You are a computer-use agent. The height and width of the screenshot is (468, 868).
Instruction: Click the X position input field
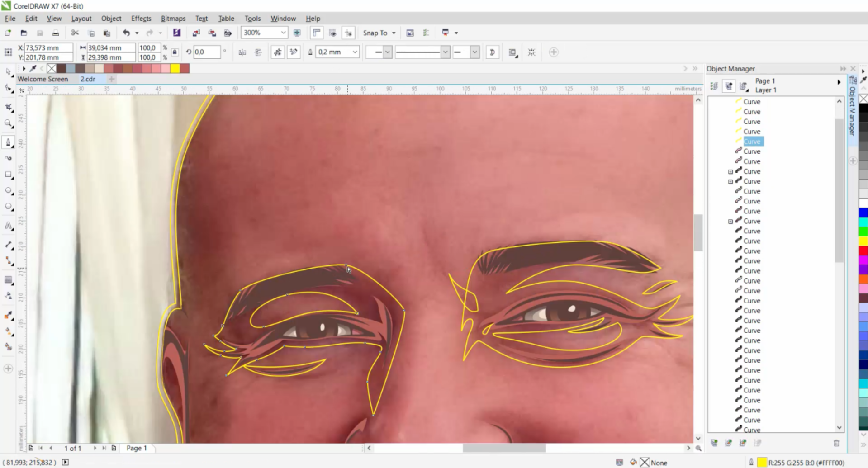tap(48, 47)
